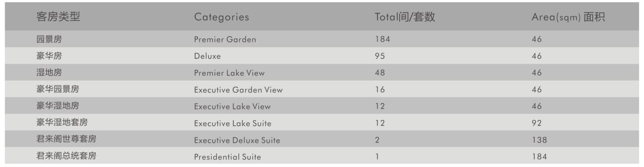This screenshot has height=167, width=644.
Task: Select the total value 95 for Deluxe
Action: click(x=380, y=56)
